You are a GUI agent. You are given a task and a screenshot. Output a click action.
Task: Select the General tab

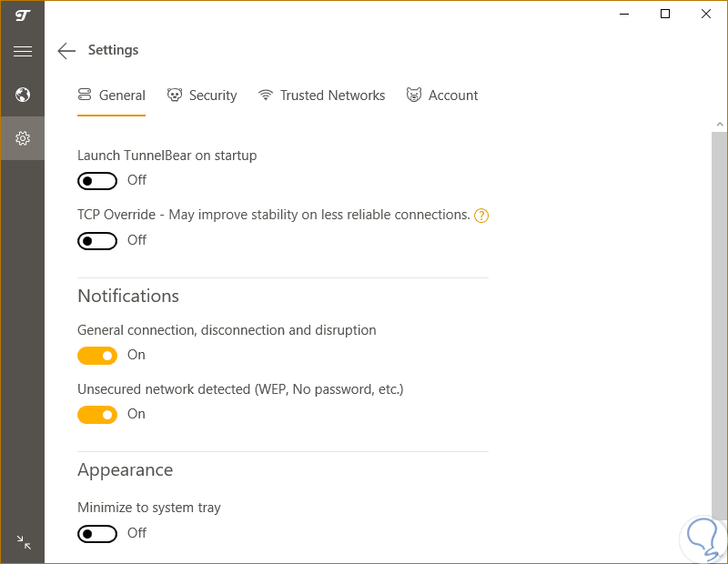click(121, 96)
